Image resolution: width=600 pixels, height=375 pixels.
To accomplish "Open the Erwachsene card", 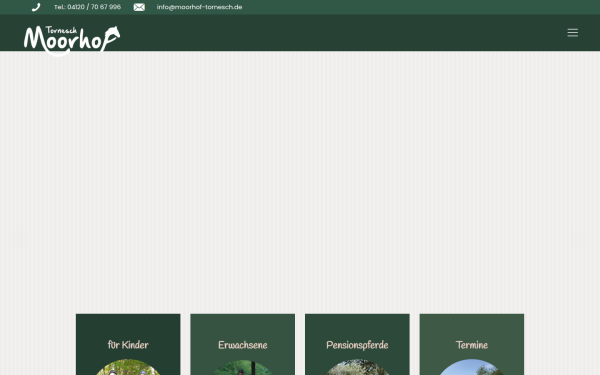I will tap(243, 344).
